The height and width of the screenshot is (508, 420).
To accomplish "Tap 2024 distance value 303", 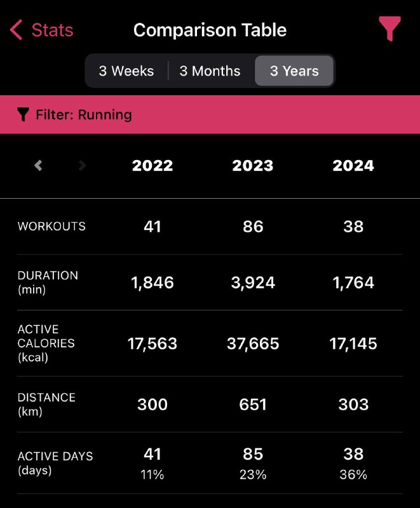I will (353, 404).
